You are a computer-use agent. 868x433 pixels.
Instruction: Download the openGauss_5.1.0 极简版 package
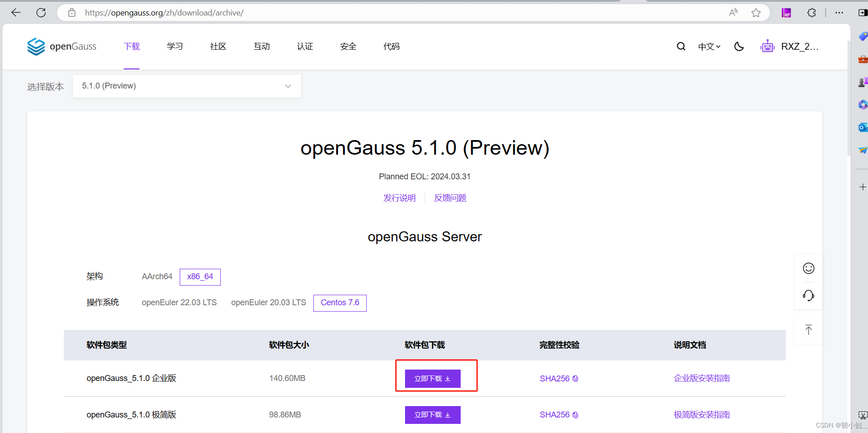click(x=433, y=415)
